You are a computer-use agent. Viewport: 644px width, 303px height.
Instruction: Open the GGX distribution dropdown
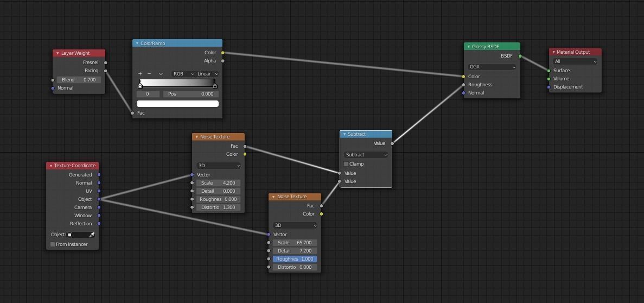pyautogui.click(x=492, y=67)
